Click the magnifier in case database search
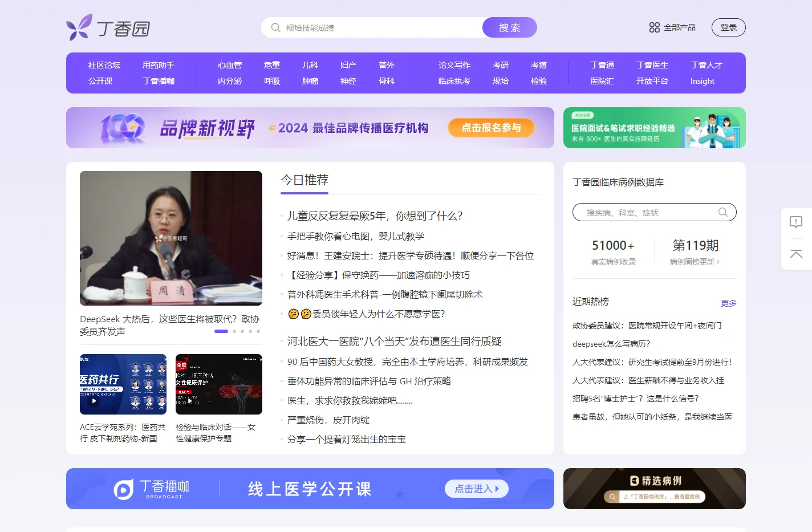812x532 pixels. pyautogui.click(x=723, y=212)
